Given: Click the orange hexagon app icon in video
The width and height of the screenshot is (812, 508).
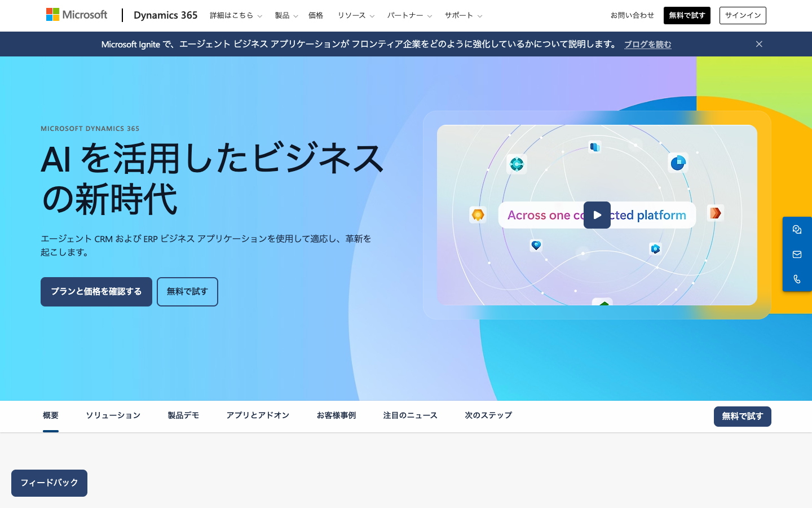Looking at the screenshot, I should [478, 214].
